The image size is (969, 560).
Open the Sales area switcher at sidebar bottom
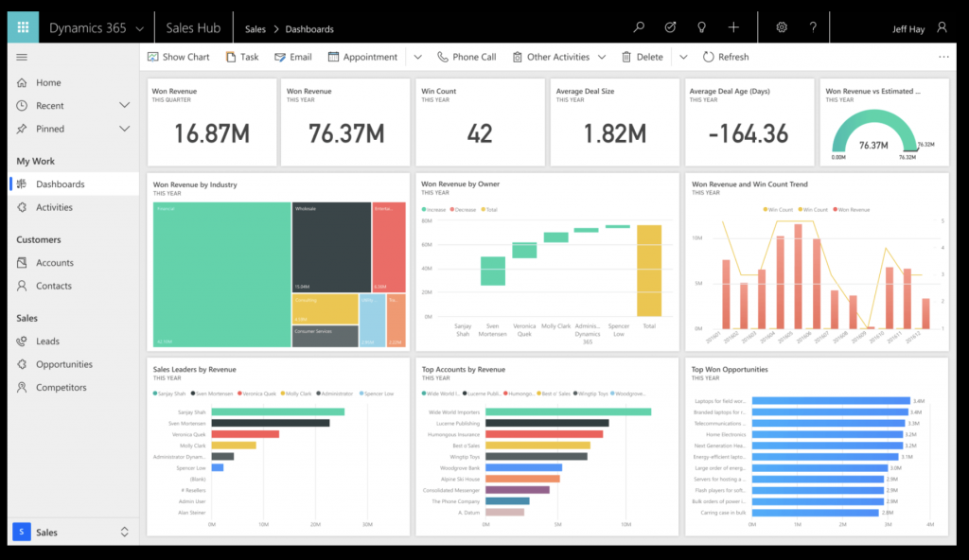pos(73,533)
